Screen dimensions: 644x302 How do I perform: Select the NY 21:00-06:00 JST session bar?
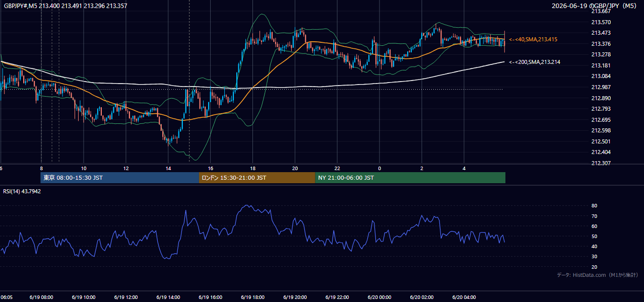coord(410,178)
